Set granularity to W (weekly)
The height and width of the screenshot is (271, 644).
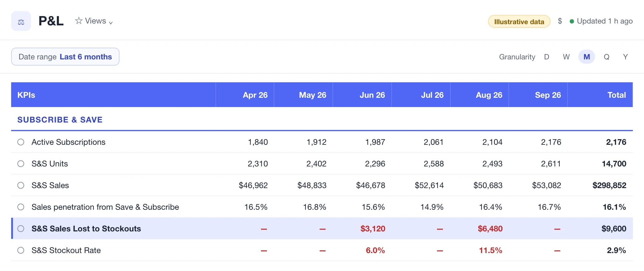pyautogui.click(x=566, y=57)
